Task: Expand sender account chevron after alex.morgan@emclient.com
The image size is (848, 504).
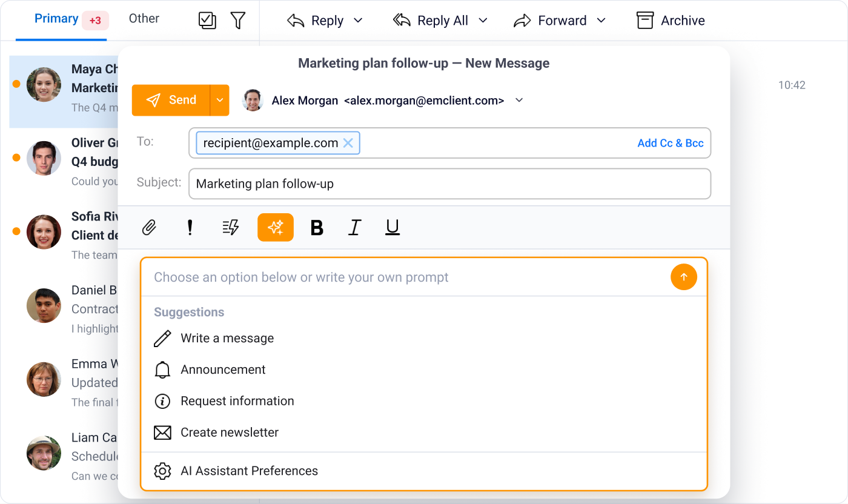Action: (519, 101)
